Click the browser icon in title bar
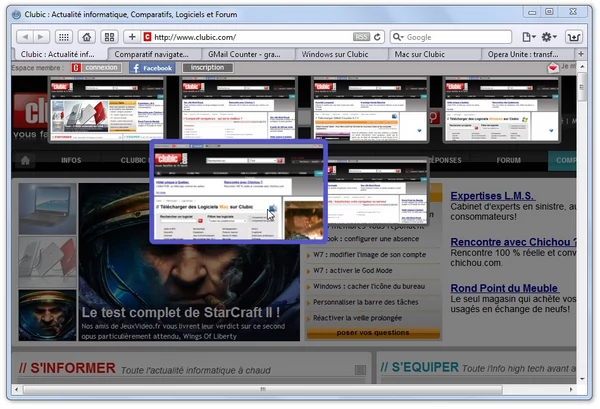 (16, 15)
